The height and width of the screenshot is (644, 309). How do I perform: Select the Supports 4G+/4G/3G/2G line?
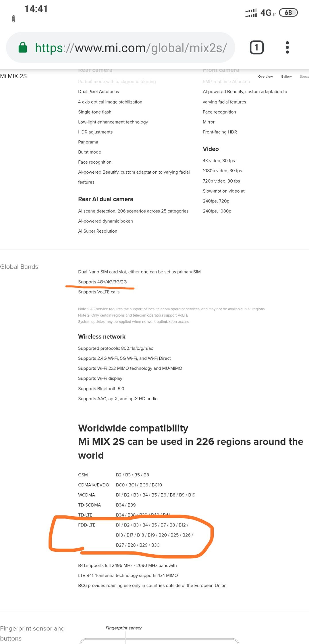pyautogui.click(x=102, y=282)
